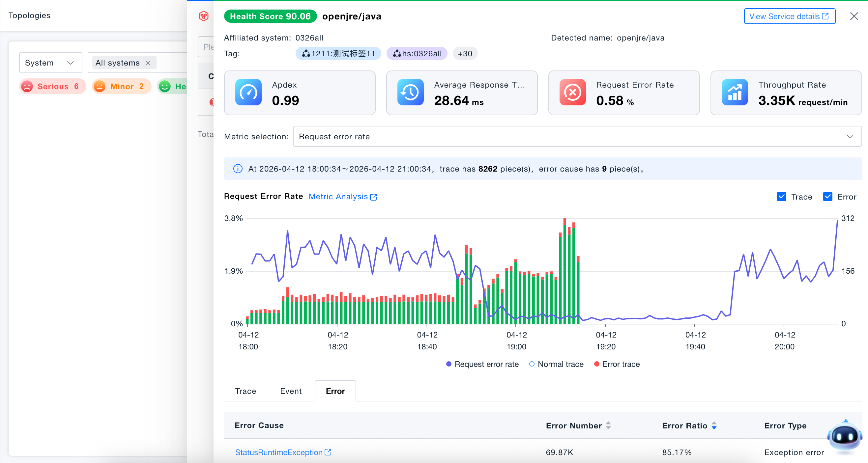Image resolution: width=868 pixels, height=463 pixels.
Task: Switch to the Trace tab
Action: tap(245, 391)
